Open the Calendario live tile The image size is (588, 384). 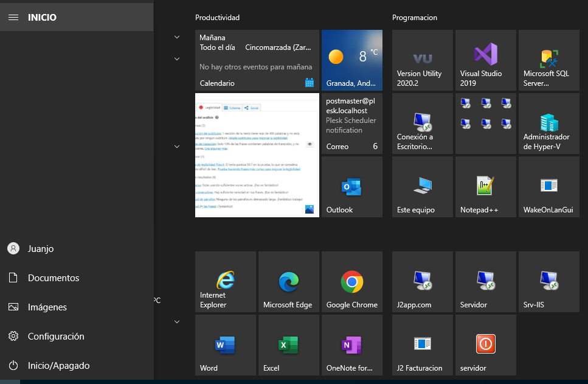pos(257,60)
